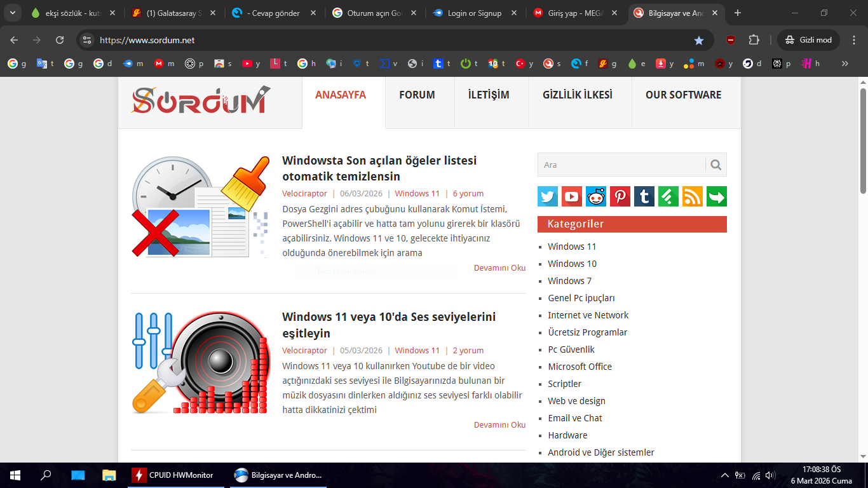Open the Pinterest social icon
868x488 pixels.
coord(620,196)
